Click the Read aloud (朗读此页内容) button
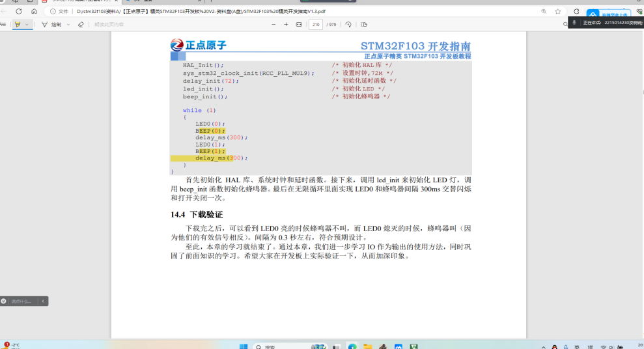 click(109, 24)
